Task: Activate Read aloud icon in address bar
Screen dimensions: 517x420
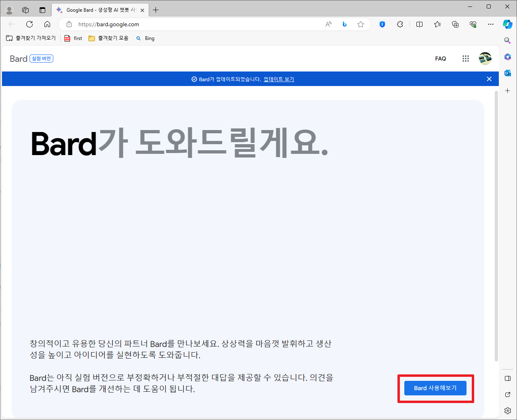Action: pyautogui.click(x=328, y=24)
